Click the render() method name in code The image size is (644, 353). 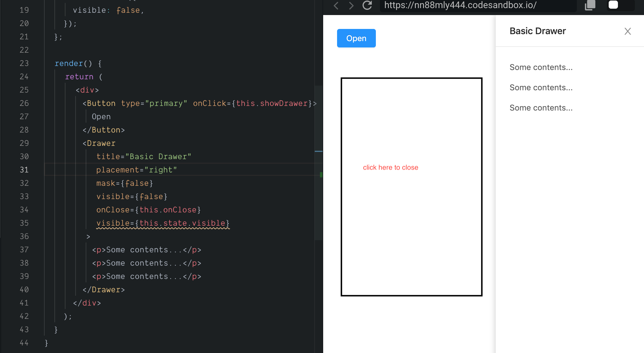point(69,63)
